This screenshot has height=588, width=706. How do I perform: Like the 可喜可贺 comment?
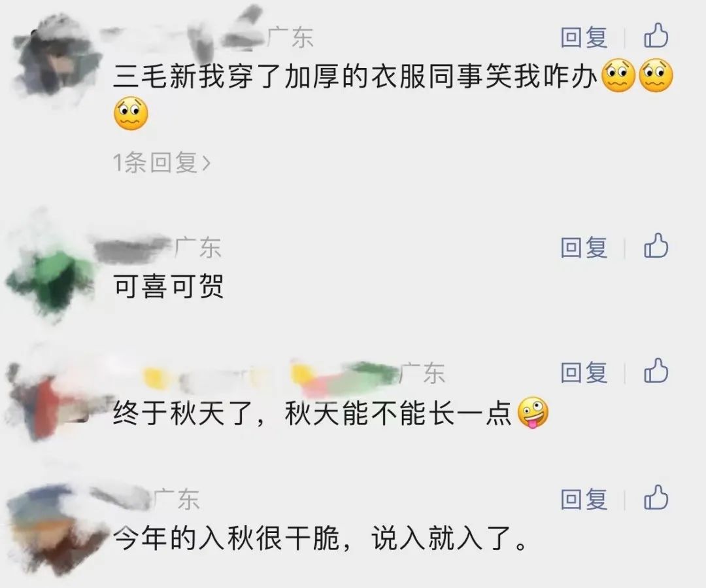[656, 247]
